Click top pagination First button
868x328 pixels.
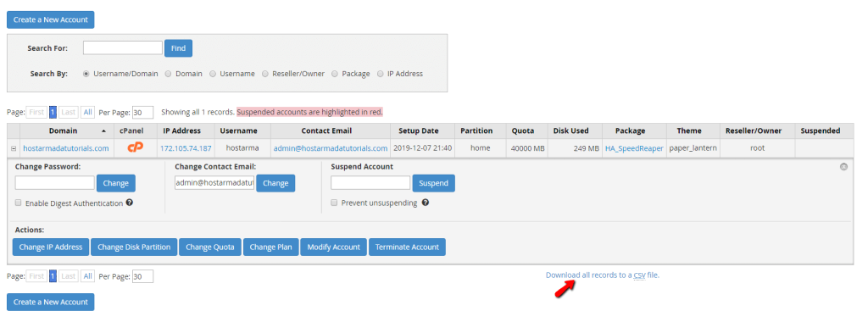coord(36,112)
